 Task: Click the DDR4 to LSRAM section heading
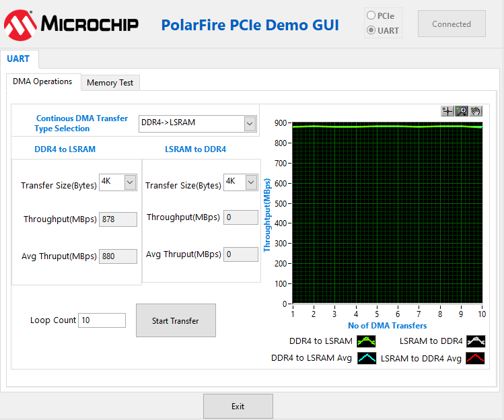65,149
